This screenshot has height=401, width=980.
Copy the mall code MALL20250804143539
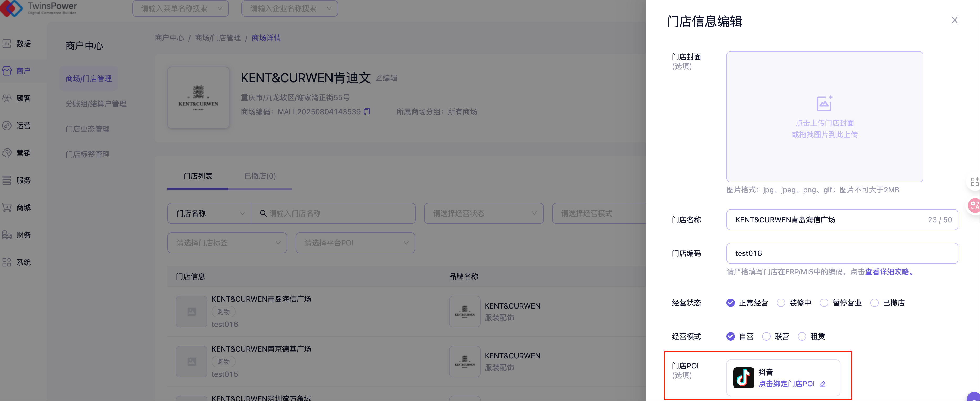367,112
